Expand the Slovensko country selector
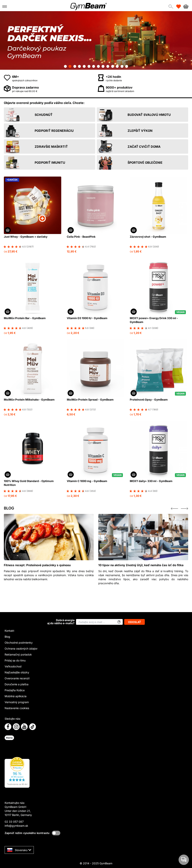 point(19,850)
